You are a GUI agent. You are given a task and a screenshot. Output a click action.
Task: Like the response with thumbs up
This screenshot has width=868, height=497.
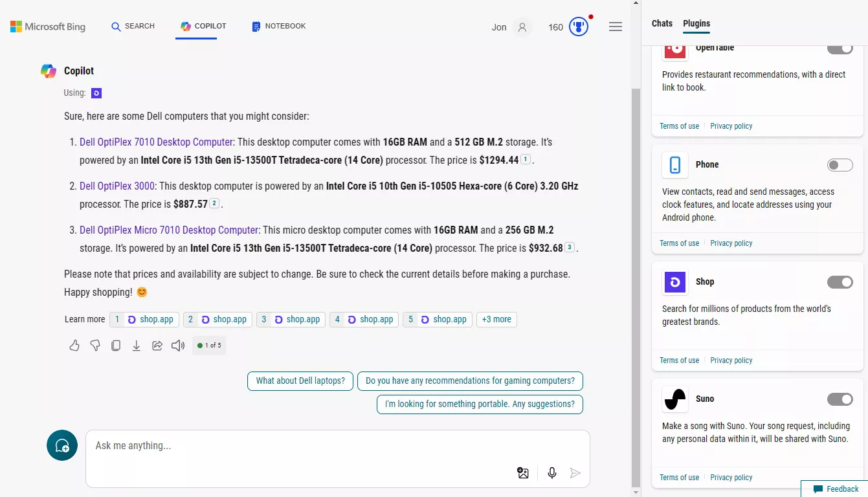pyautogui.click(x=74, y=346)
